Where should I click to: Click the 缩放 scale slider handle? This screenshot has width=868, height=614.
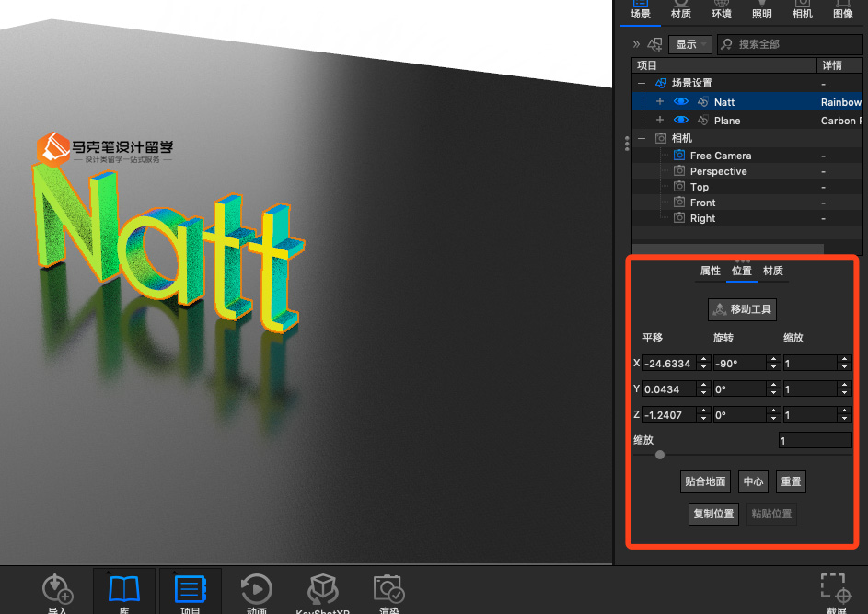click(659, 455)
